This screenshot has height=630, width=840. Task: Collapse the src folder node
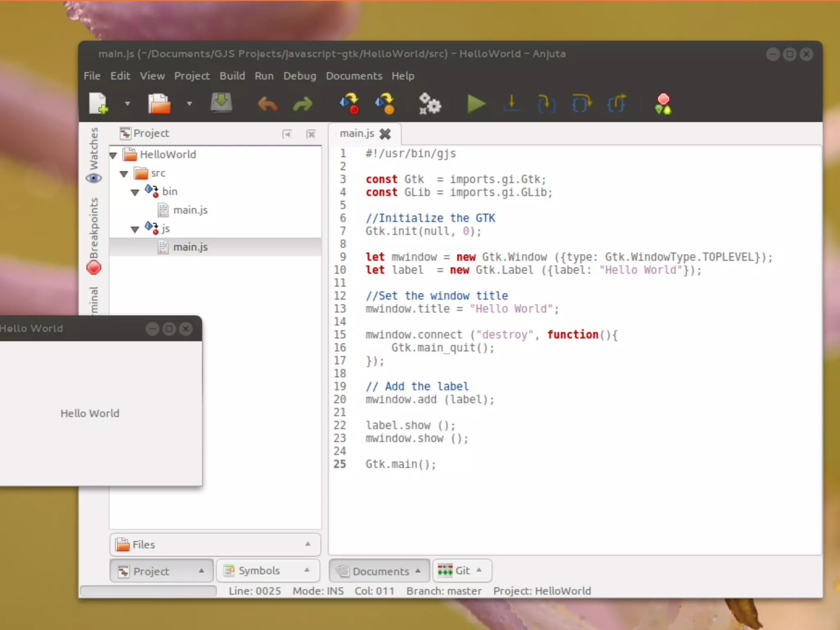(x=124, y=173)
